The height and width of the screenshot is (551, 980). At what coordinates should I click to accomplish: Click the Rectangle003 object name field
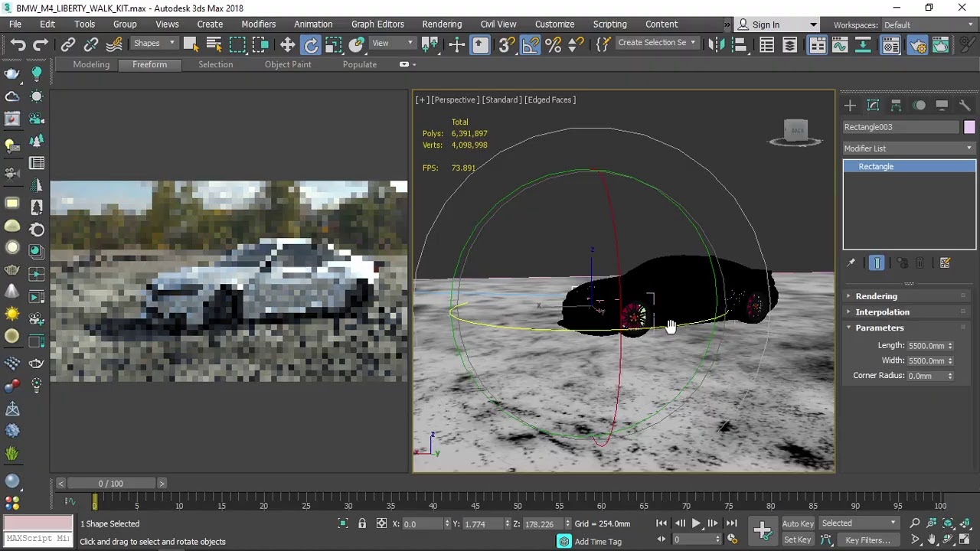pyautogui.click(x=900, y=127)
